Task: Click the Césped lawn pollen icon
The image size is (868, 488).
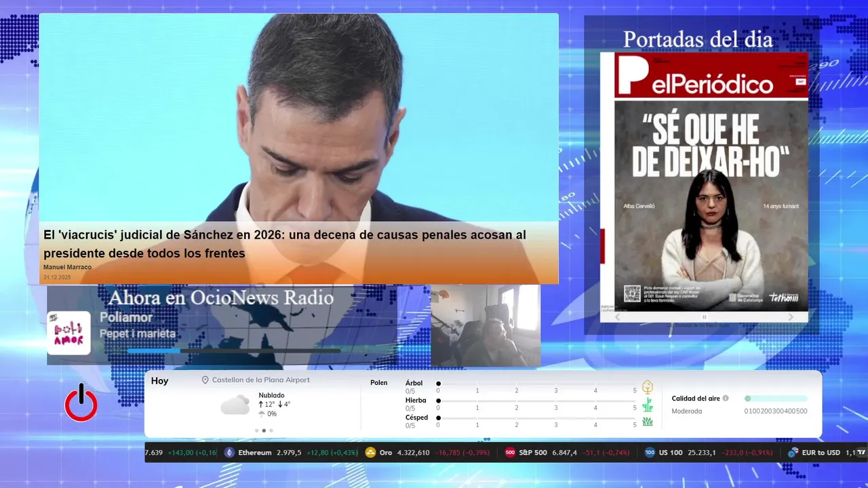Action: click(x=648, y=422)
